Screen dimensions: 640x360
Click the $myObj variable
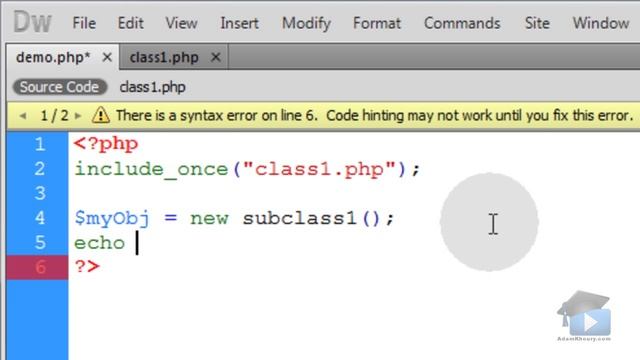click(x=112, y=218)
